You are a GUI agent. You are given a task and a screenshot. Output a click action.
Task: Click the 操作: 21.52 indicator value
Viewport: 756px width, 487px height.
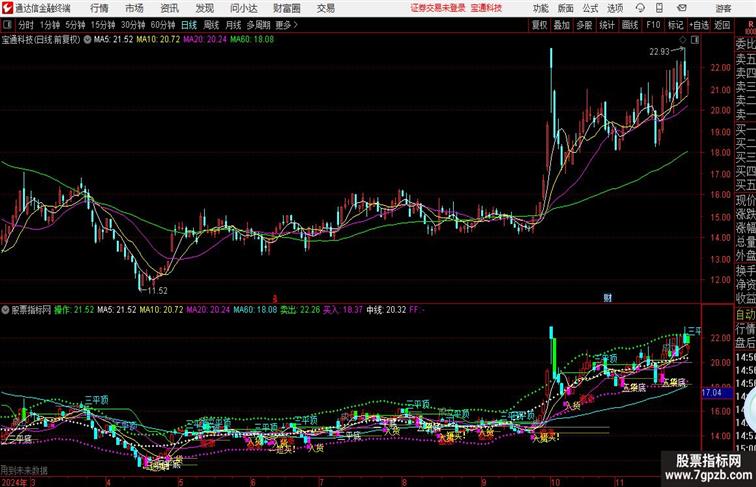[74, 310]
